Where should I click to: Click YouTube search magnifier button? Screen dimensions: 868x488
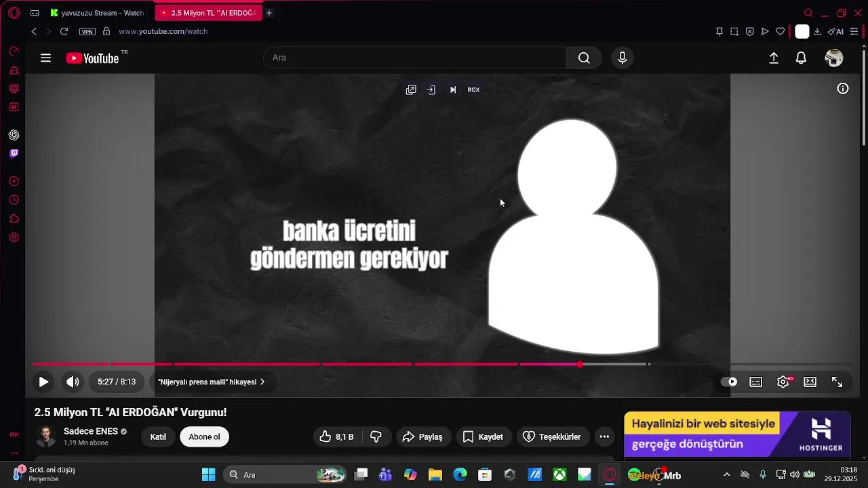(x=584, y=58)
